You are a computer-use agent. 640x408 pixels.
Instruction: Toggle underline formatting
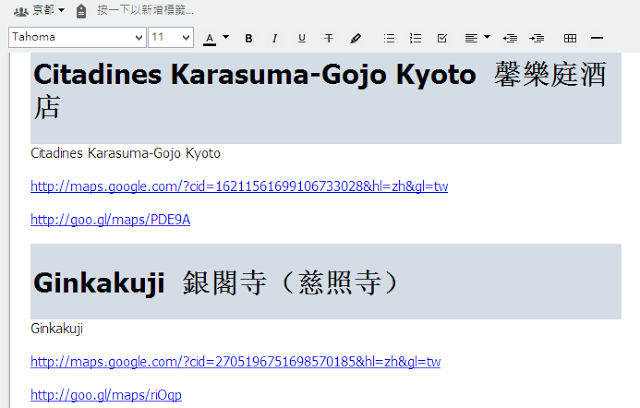point(302,38)
